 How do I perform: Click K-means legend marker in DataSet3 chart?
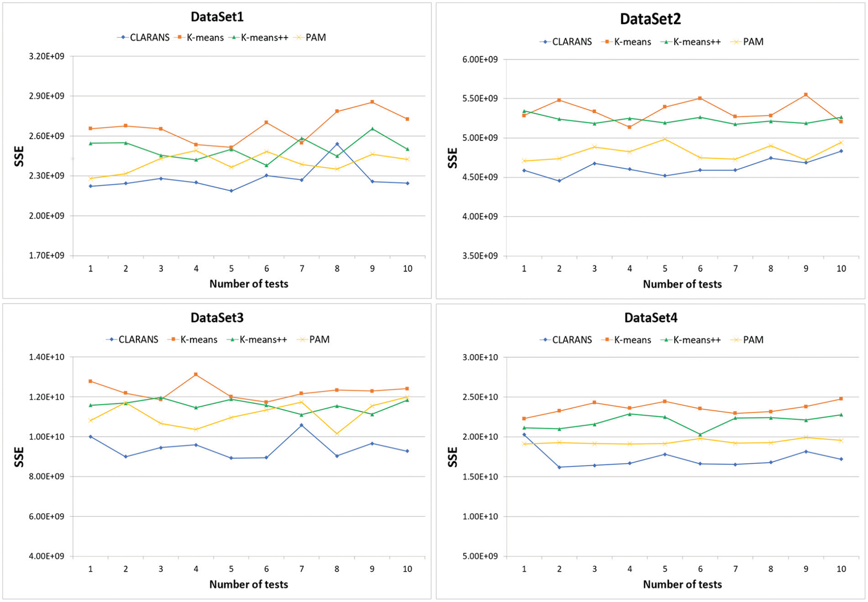click(173, 339)
